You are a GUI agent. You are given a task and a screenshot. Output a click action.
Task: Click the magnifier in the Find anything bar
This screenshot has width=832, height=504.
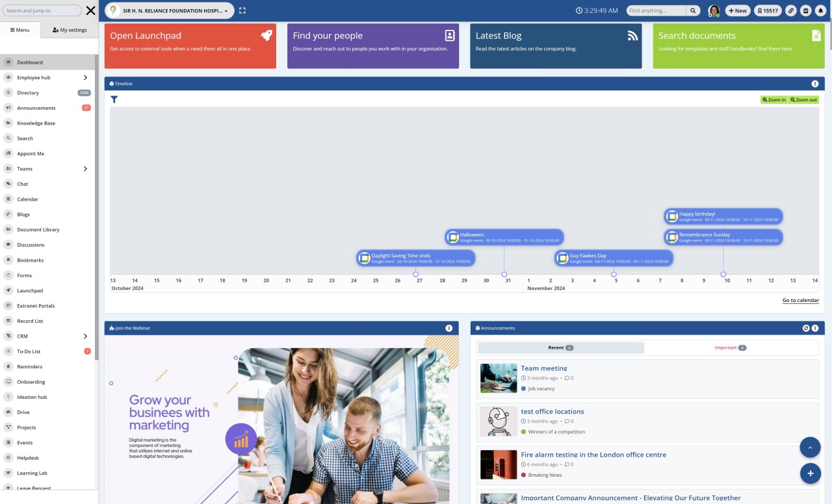[693, 10]
